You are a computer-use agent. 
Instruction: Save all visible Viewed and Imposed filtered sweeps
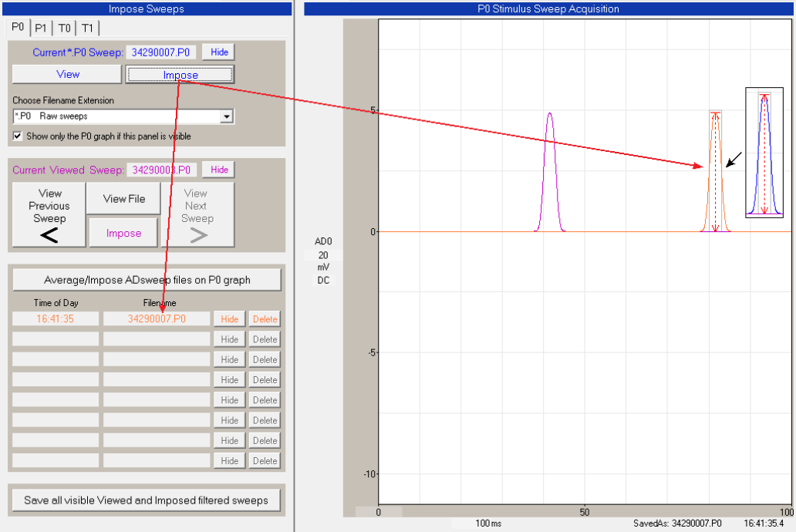(147, 500)
